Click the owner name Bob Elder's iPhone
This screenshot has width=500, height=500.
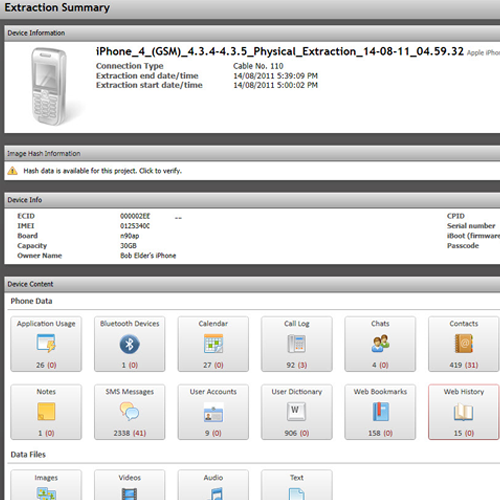click(x=148, y=256)
